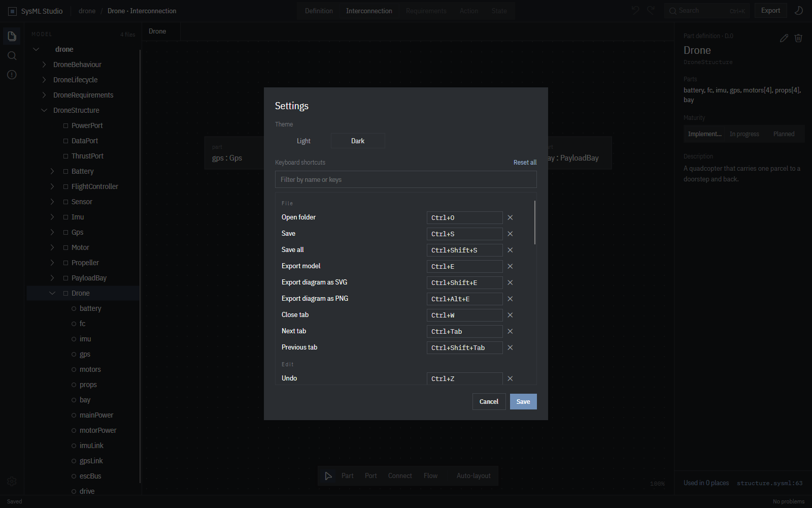
Task: Focus the Filter by name or keys field
Action: pos(405,179)
